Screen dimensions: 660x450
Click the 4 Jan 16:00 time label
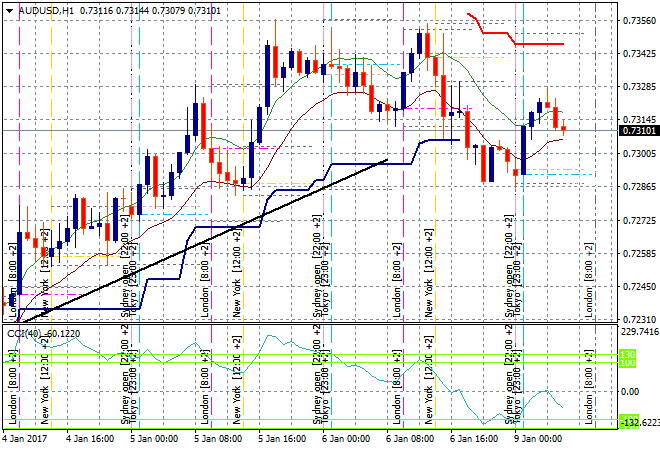[x=90, y=439]
